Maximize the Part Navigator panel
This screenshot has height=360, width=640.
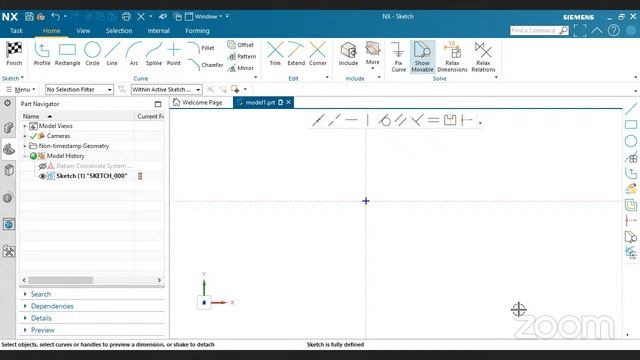[158, 104]
